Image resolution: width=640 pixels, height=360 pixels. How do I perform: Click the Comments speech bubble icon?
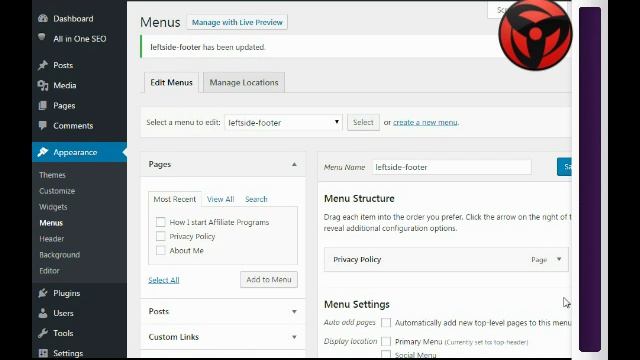click(43, 125)
